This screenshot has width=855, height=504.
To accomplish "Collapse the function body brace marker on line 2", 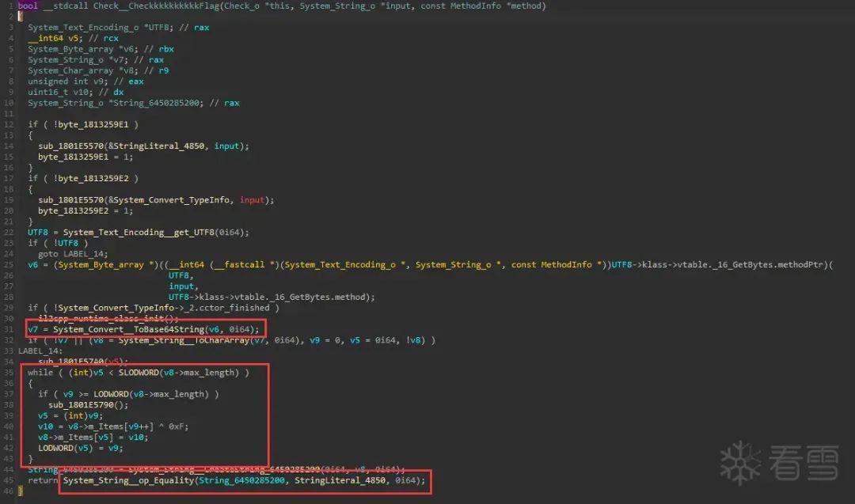I will coord(21,16).
